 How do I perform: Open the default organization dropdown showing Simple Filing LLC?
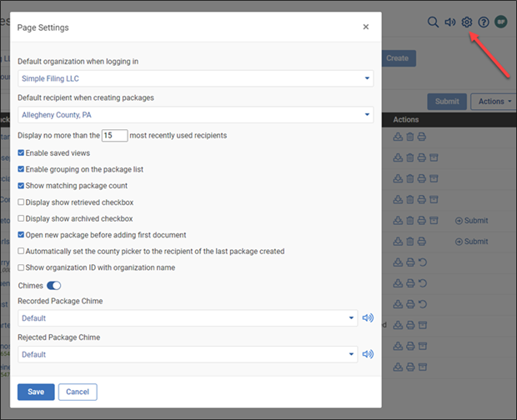(195, 78)
